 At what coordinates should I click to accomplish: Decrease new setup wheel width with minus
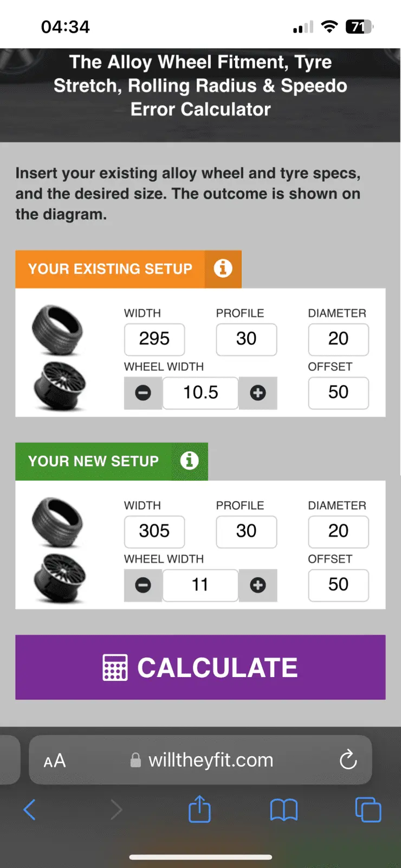(143, 585)
